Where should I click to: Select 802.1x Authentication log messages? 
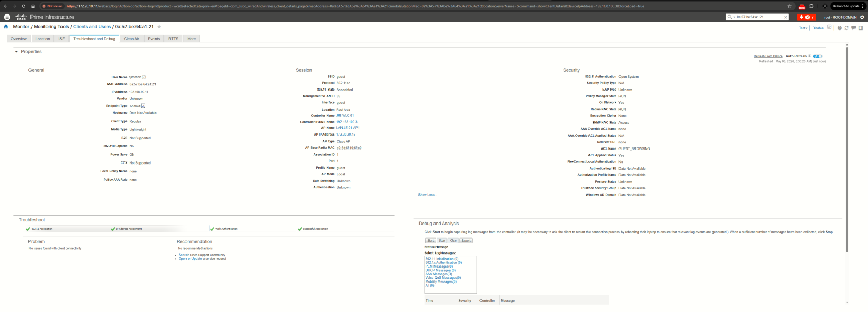(x=443, y=262)
